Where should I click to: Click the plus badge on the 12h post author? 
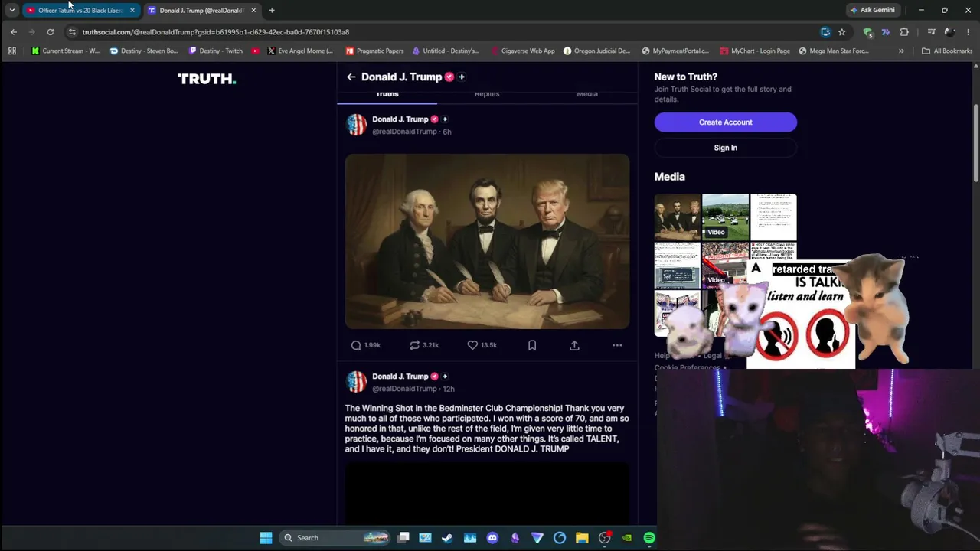coord(445,377)
